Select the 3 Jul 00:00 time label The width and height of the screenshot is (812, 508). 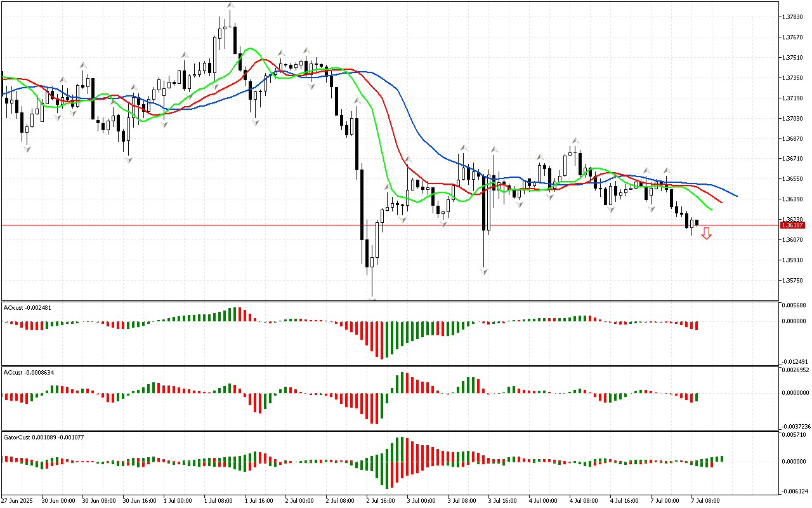coord(421,501)
